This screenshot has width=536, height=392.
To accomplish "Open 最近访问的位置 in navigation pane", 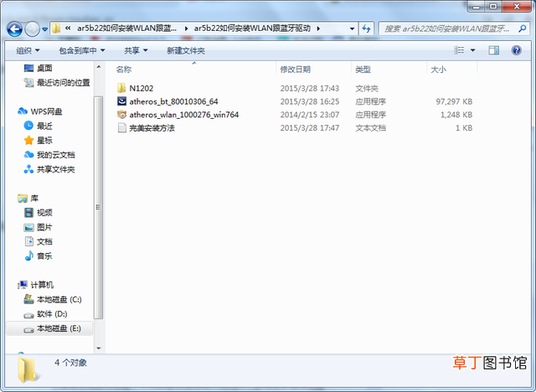I will [x=64, y=82].
